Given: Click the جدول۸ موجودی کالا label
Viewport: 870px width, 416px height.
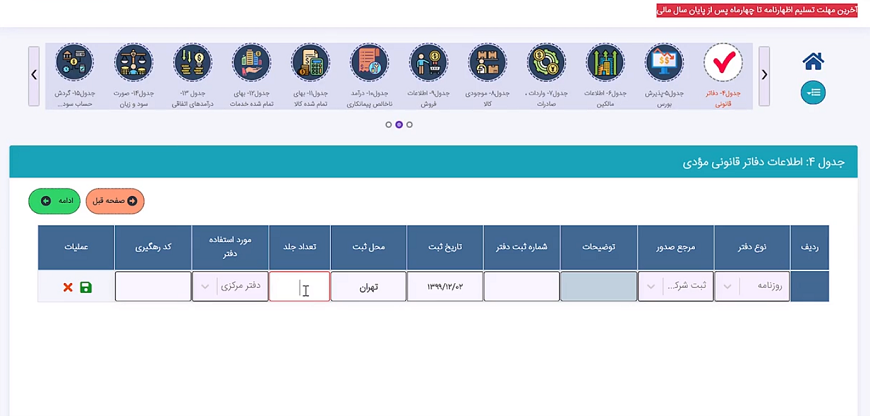Looking at the screenshot, I should point(488,99).
